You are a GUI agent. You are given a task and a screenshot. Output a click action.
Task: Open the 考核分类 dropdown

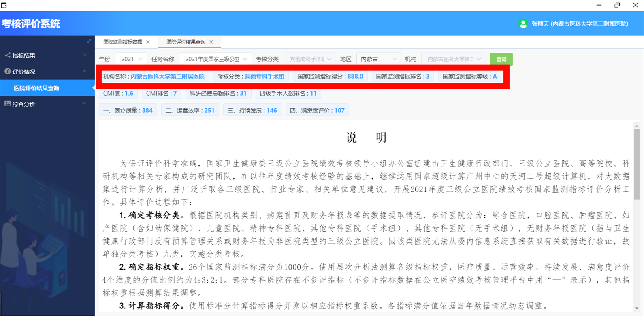click(x=310, y=59)
